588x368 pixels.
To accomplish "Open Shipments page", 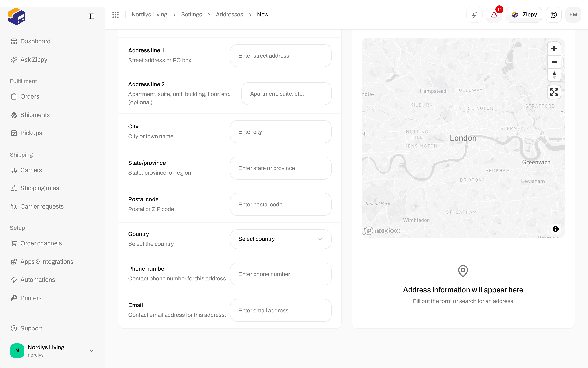I will [30, 115].
